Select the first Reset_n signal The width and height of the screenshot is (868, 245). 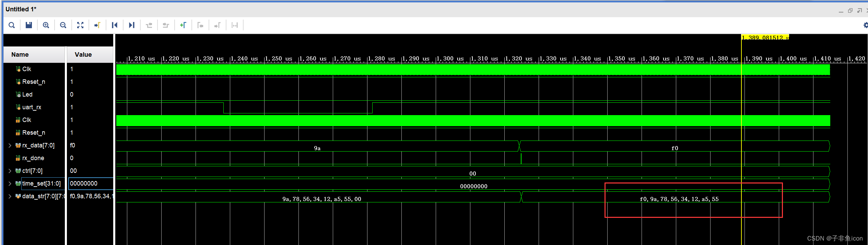click(33, 82)
